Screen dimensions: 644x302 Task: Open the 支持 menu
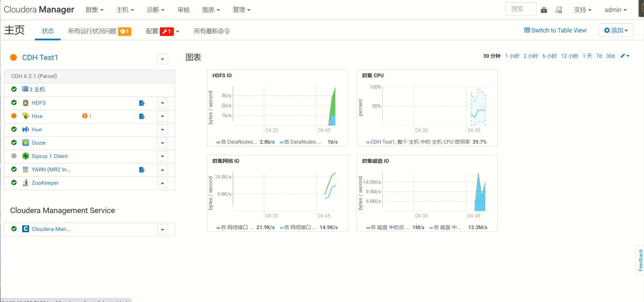583,10
